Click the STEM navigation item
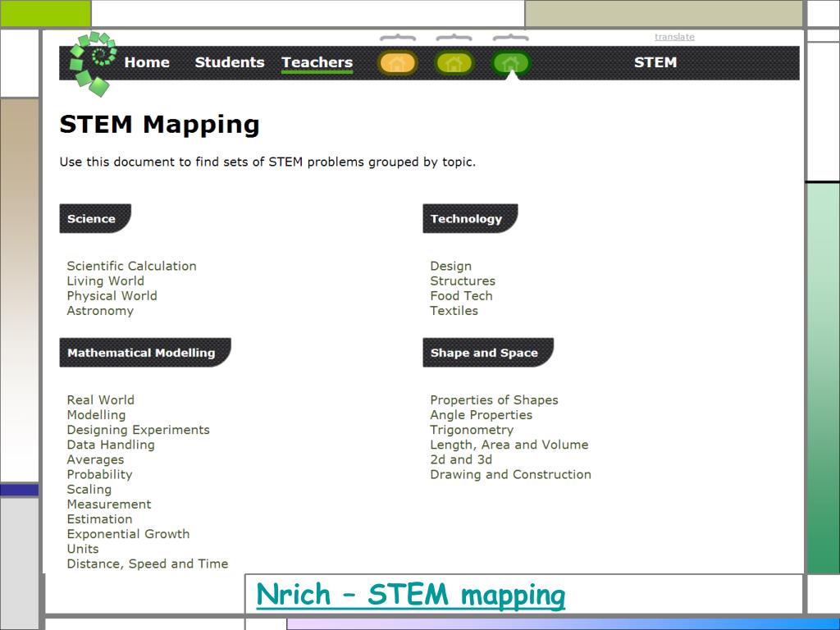Viewport: 840px width, 630px height. click(655, 62)
